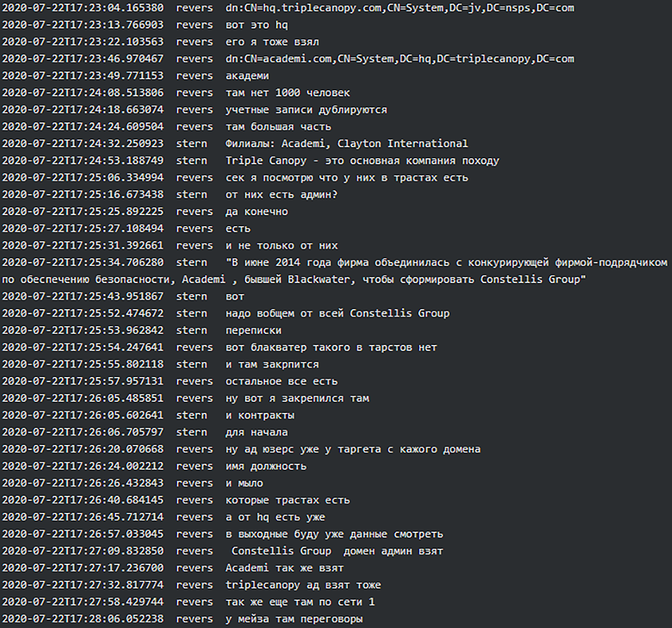The height and width of the screenshot is (628, 672).
Task: Click the timestamp 2020-07-22T17:23:04.165380
Action: (x=82, y=7)
